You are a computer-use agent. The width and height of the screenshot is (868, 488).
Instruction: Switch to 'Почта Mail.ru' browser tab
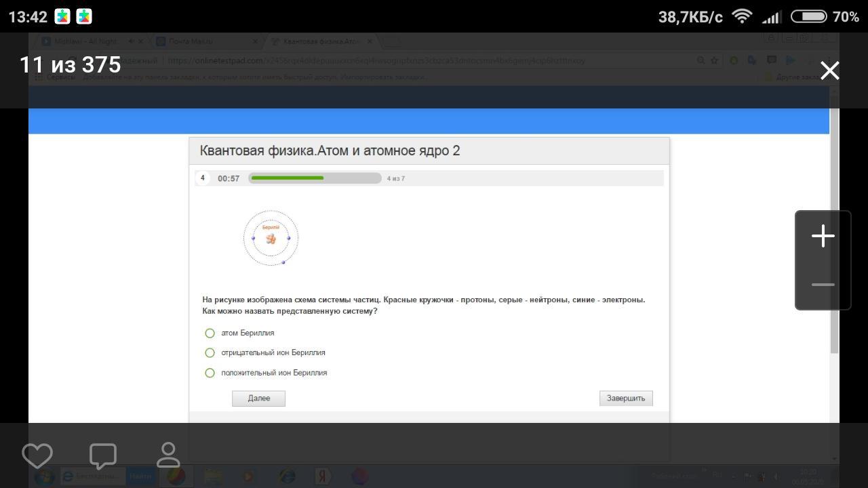pyautogui.click(x=205, y=41)
